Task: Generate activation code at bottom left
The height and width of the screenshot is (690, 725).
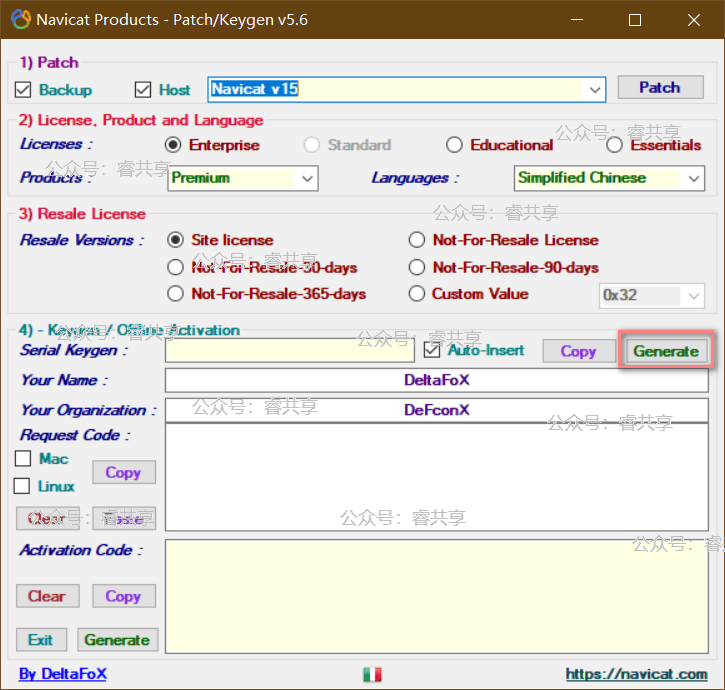Action: [x=117, y=640]
